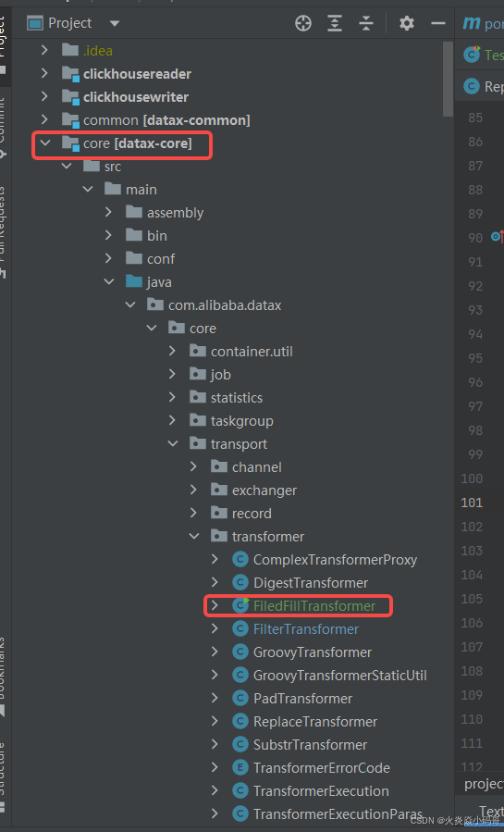
Task: Collapse the java source folder chevron
Action: pyautogui.click(x=108, y=281)
